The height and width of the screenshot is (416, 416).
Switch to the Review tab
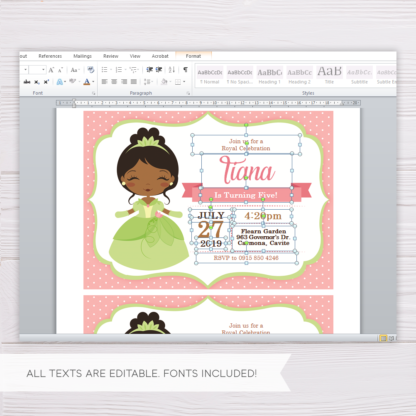tap(111, 56)
